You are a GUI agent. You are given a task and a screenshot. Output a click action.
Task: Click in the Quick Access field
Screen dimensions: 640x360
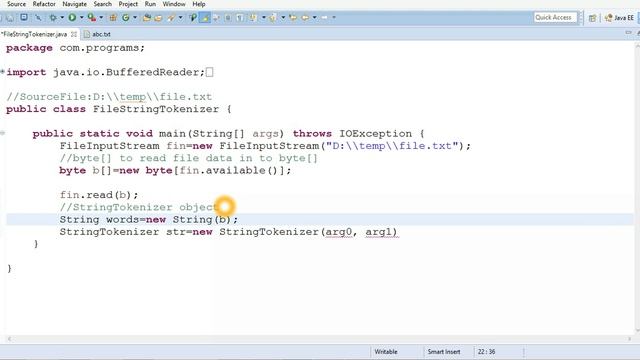555,17
